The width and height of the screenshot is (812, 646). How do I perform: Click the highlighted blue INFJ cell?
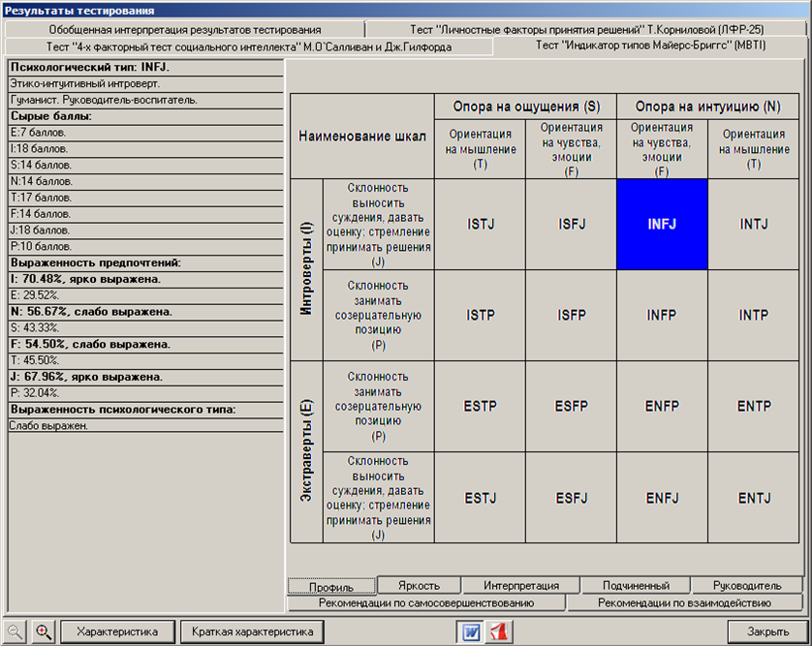click(662, 224)
